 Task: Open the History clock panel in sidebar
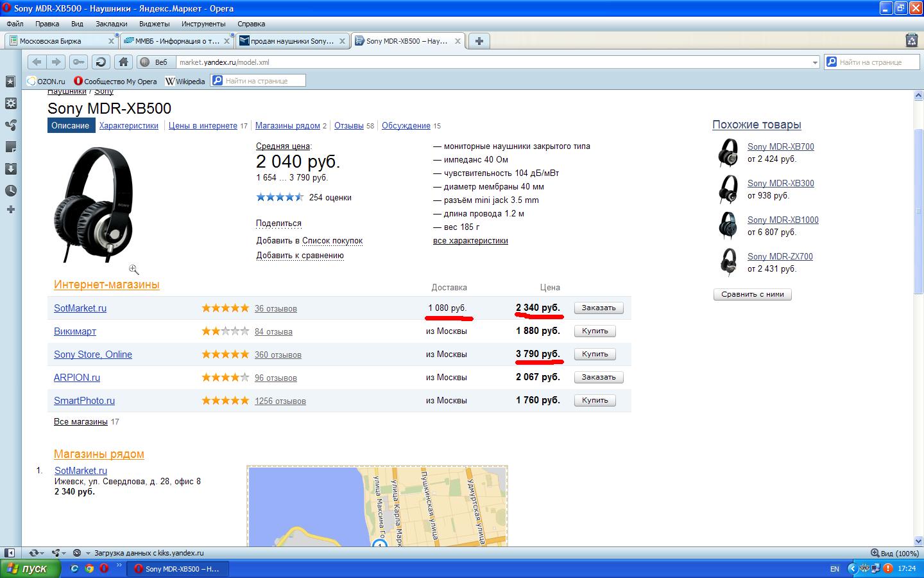click(x=10, y=191)
